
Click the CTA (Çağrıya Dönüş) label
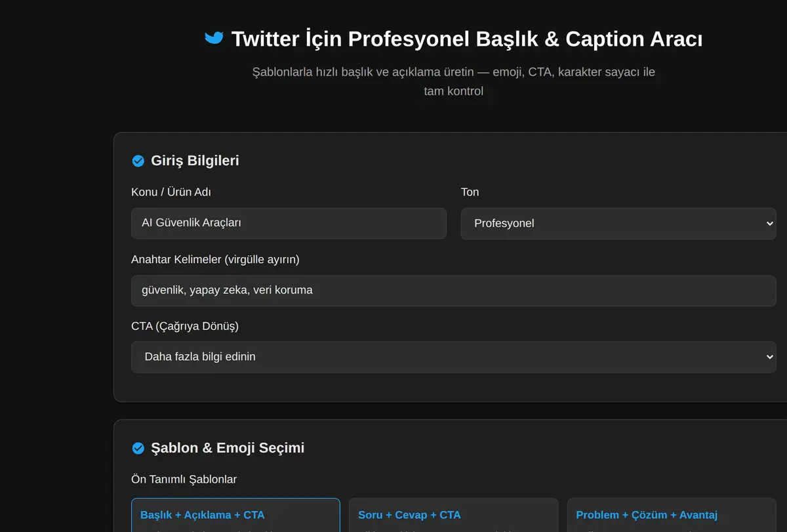click(185, 326)
